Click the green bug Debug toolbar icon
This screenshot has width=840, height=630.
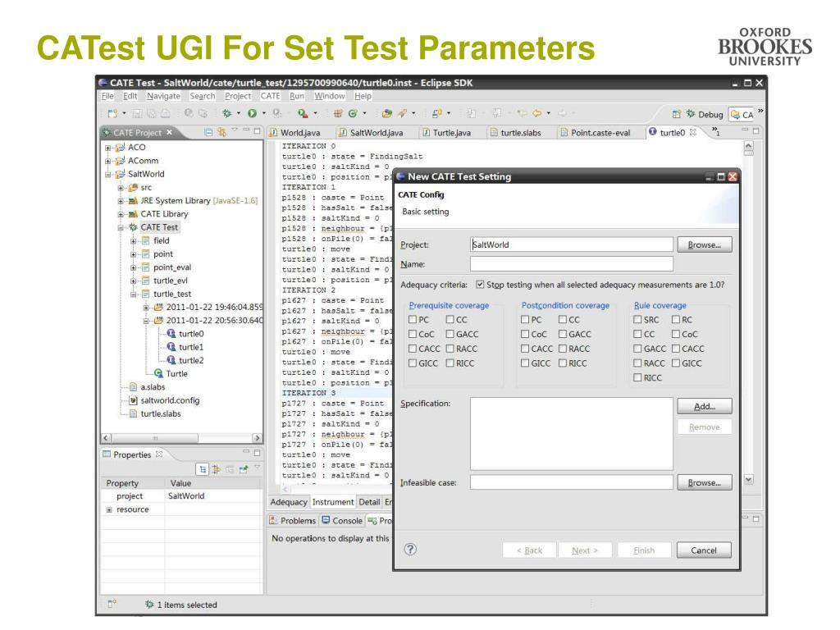pyautogui.click(x=227, y=113)
